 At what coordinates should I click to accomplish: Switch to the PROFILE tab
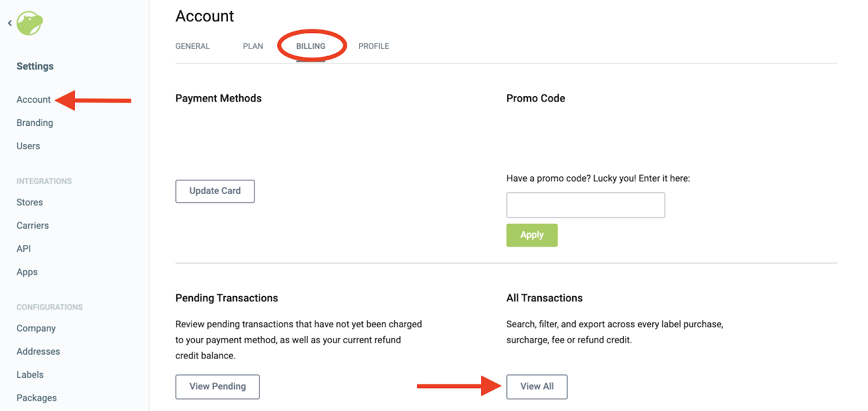[373, 46]
